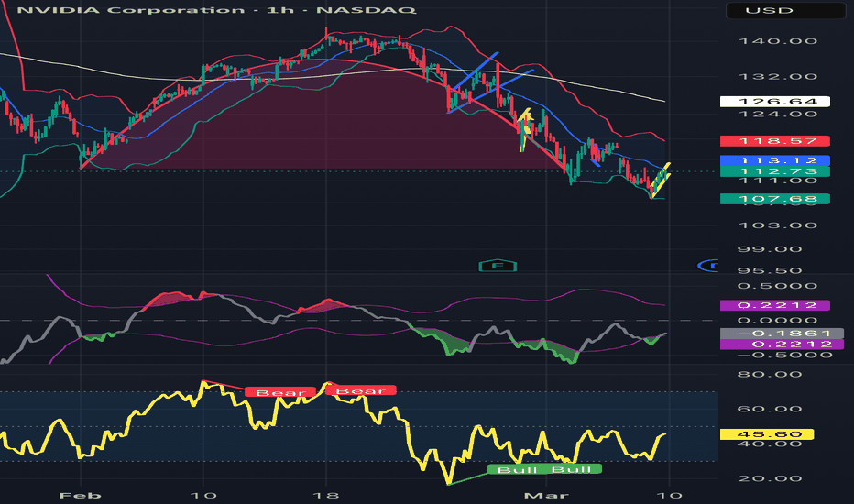Image resolution: width=854 pixels, height=504 pixels.
Task: Click the 0.0000 oscillator axis value
Action: pos(777,321)
